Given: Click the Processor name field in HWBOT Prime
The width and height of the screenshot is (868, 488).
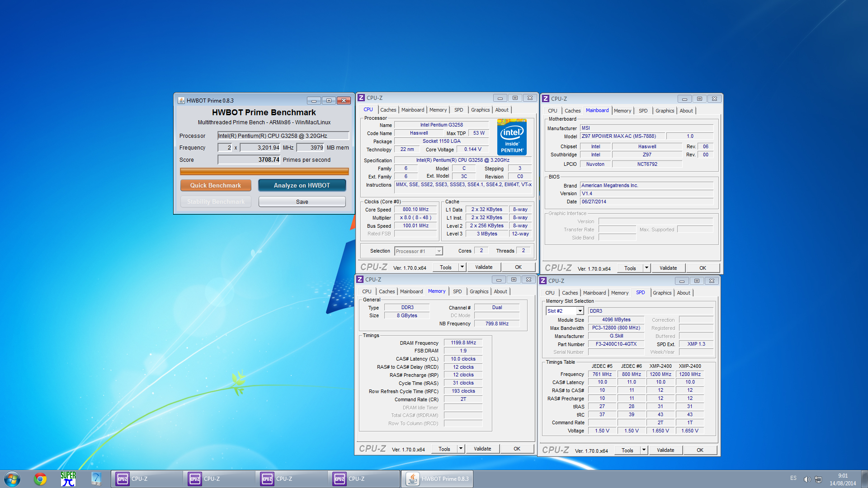Looking at the screenshot, I should (283, 136).
